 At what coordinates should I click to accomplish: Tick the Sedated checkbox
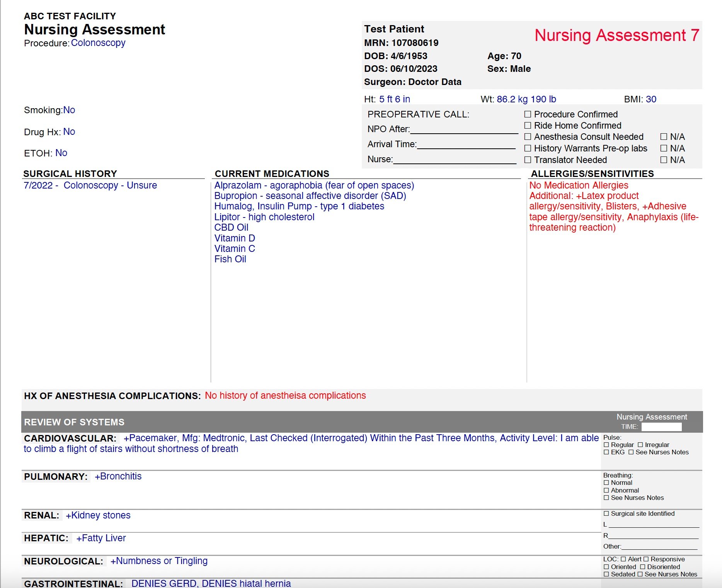coord(606,574)
